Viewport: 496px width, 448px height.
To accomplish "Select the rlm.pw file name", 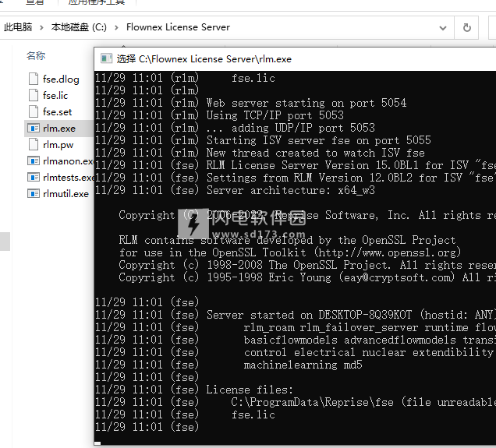I will click(x=58, y=145).
